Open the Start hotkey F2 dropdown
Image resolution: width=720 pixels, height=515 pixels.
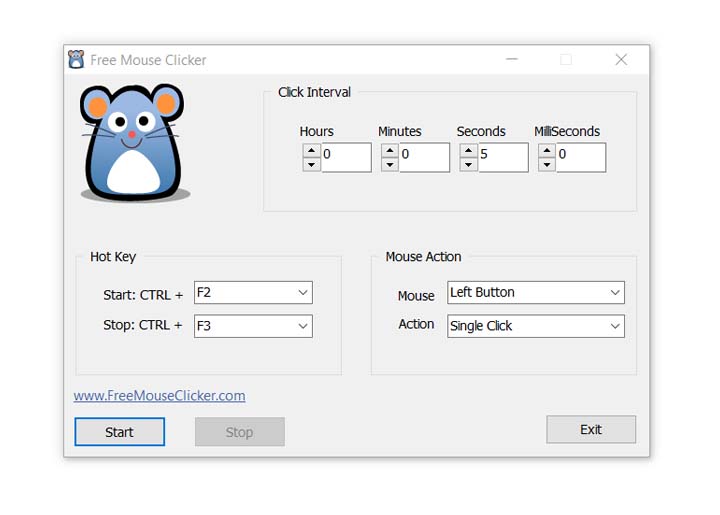253,292
